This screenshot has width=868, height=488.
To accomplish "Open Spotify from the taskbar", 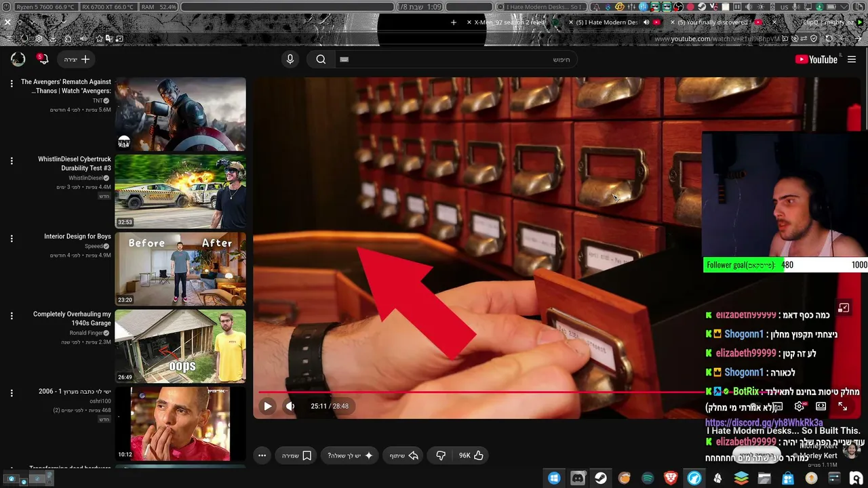I will 648,479.
